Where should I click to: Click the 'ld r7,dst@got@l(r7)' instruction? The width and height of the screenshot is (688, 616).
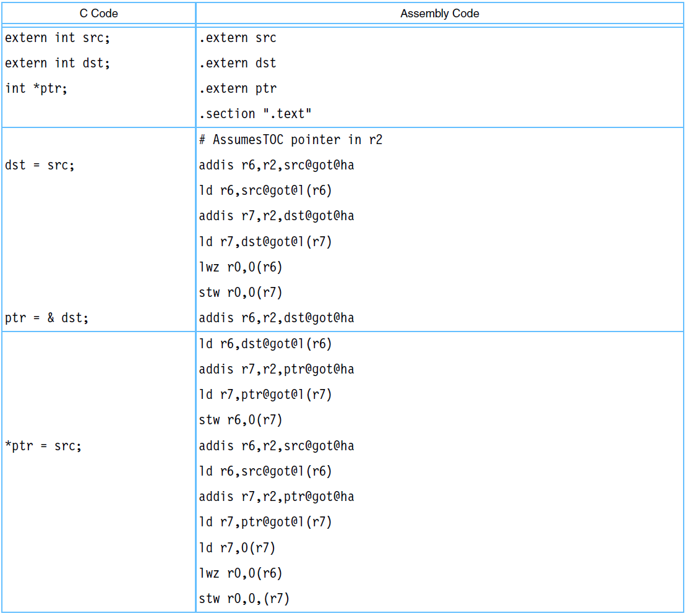(265, 241)
